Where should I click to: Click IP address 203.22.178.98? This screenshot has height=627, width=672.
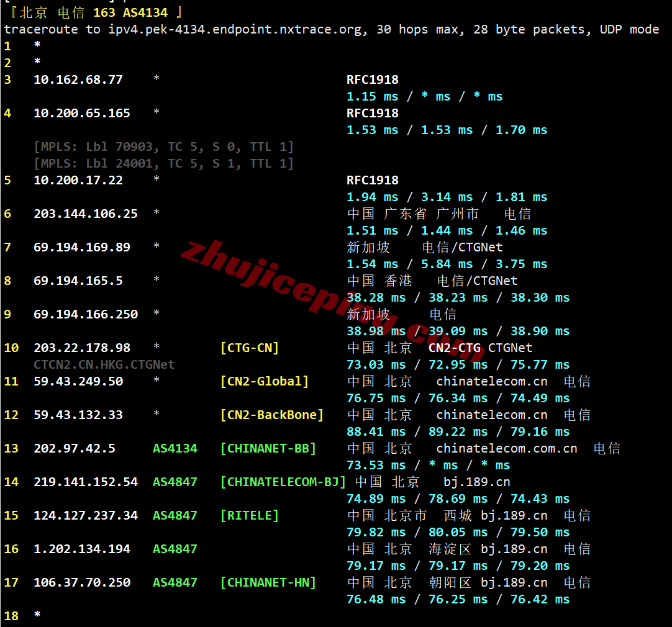pyautogui.click(x=82, y=348)
